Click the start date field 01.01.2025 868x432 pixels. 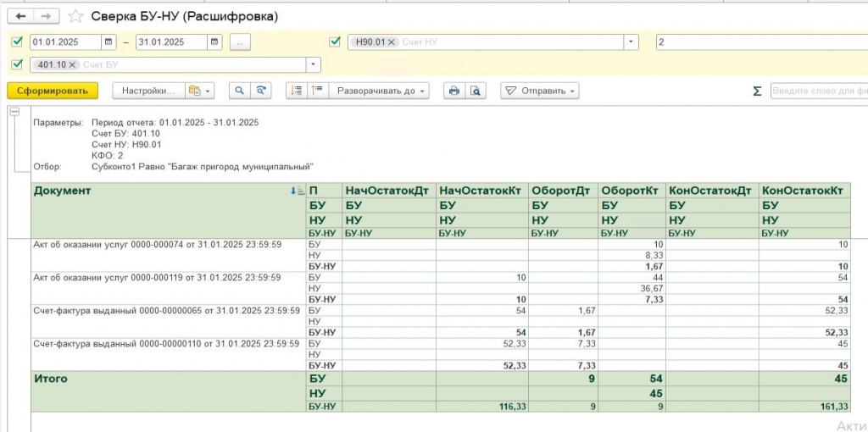click(66, 42)
